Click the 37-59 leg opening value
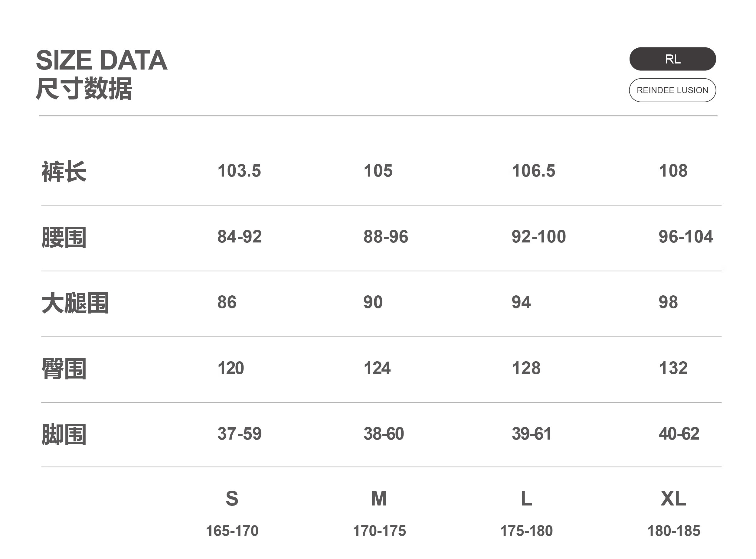Viewport: 756px width, 559px height. coord(239,434)
